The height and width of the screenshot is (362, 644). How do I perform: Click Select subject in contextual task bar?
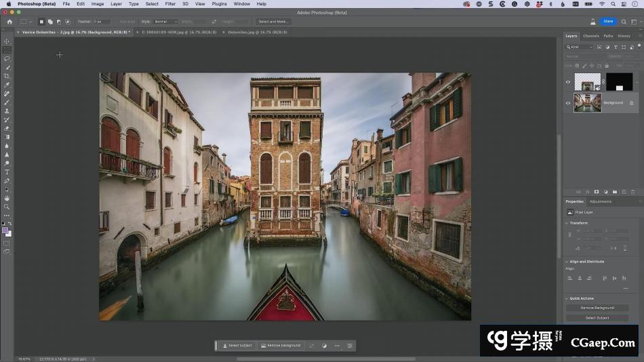pyautogui.click(x=237, y=346)
